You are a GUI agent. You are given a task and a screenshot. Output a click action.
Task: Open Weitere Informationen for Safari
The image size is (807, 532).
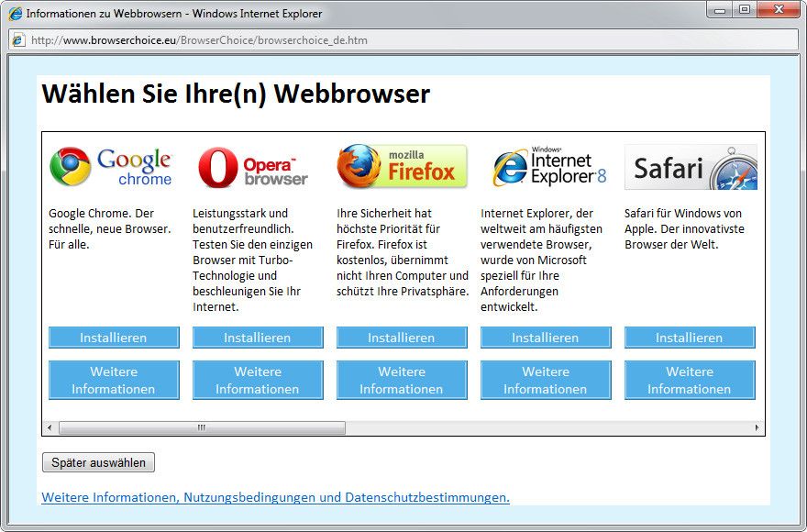(690, 380)
